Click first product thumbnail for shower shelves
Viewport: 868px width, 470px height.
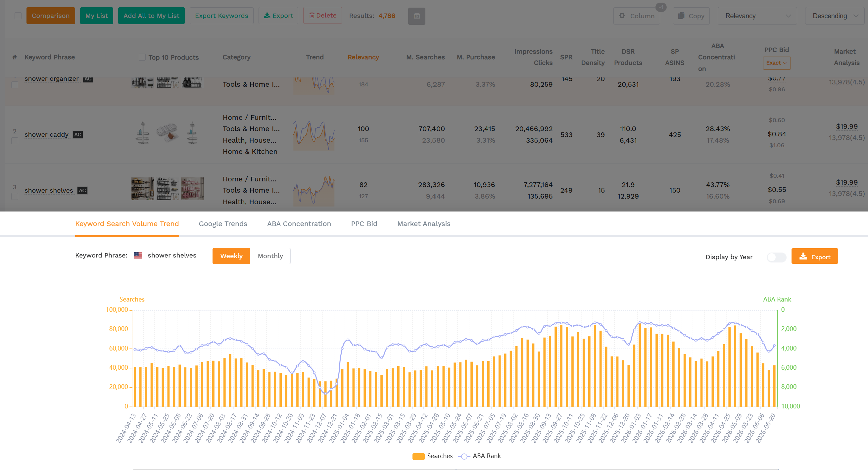click(x=143, y=189)
